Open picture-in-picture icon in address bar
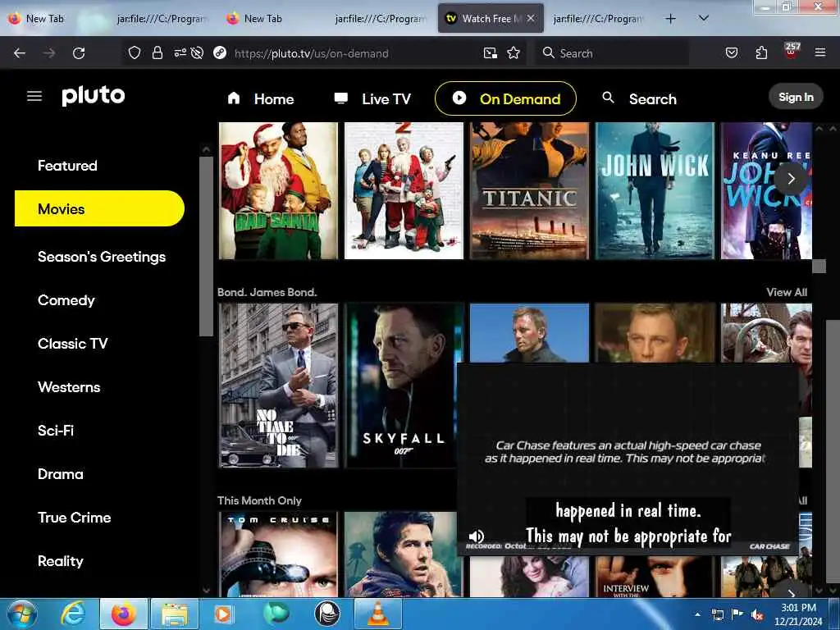This screenshot has height=630, width=840. [490, 52]
